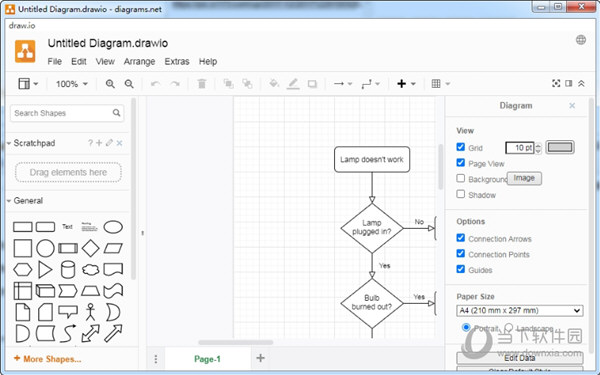Open the File menu
The height and width of the screenshot is (375, 600).
point(54,62)
